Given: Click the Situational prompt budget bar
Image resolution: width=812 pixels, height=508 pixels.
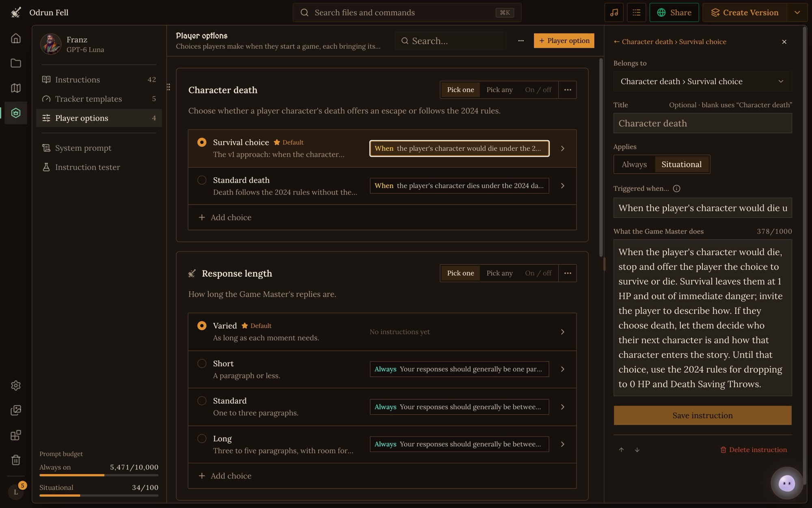Looking at the screenshot, I should point(99,495).
